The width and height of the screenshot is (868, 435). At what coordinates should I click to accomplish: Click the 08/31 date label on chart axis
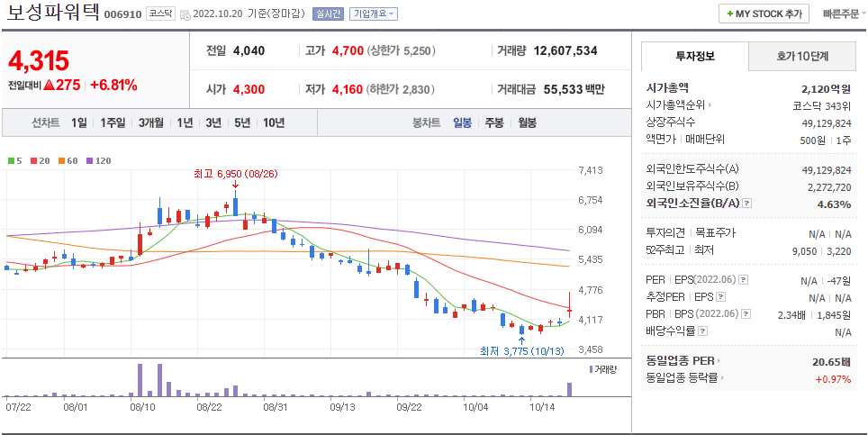(x=275, y=407)
